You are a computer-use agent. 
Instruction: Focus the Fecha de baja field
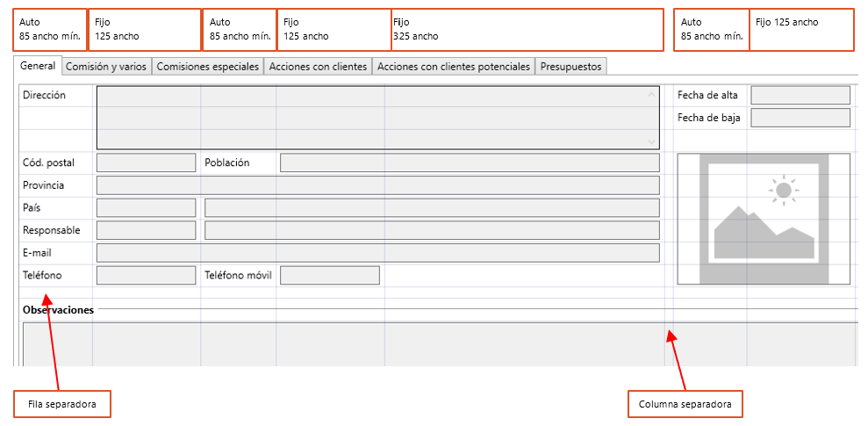click(x=800, y=118)
